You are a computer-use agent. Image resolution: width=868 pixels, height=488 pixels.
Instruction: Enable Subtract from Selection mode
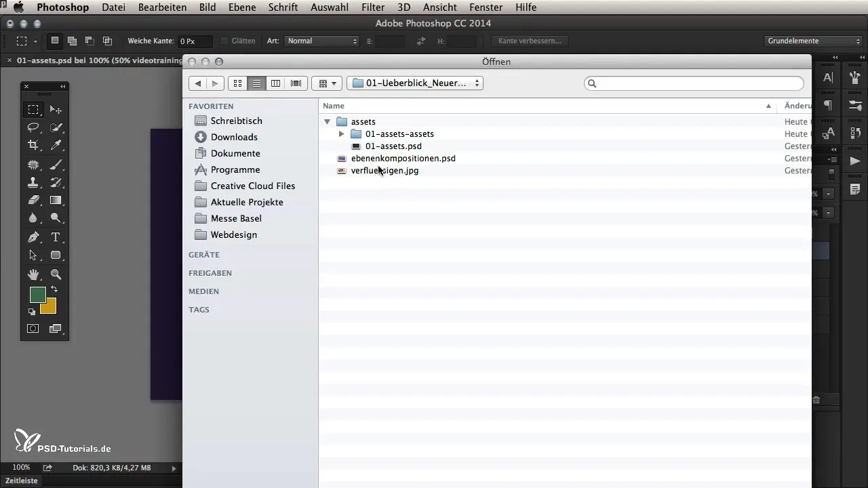pyautogui.click(x=90, y=41)
